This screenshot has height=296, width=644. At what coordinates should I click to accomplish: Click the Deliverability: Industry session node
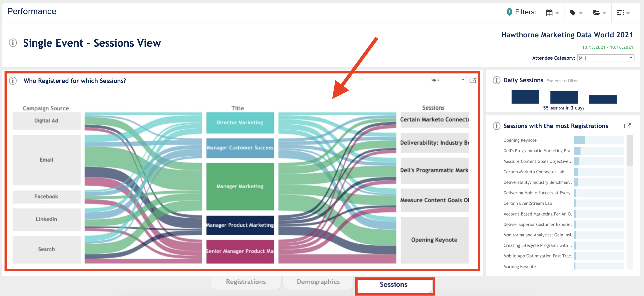[434, 143]
